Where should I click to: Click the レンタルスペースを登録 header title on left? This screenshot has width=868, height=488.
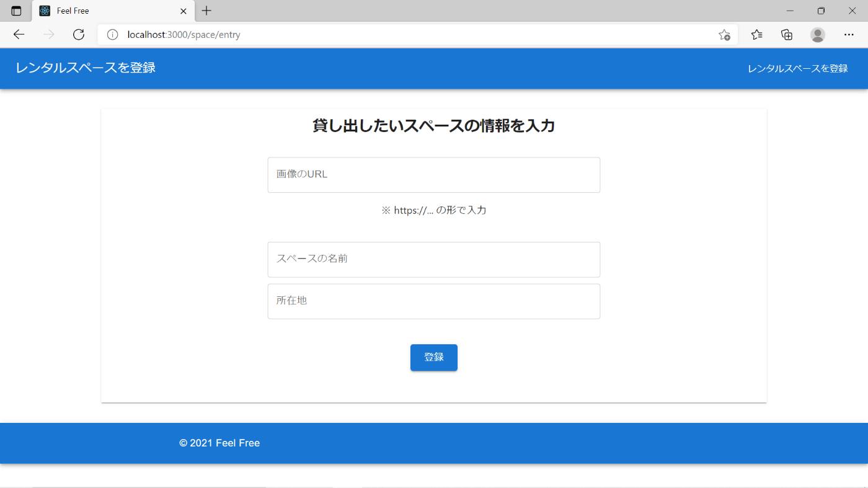pos(86,68)
